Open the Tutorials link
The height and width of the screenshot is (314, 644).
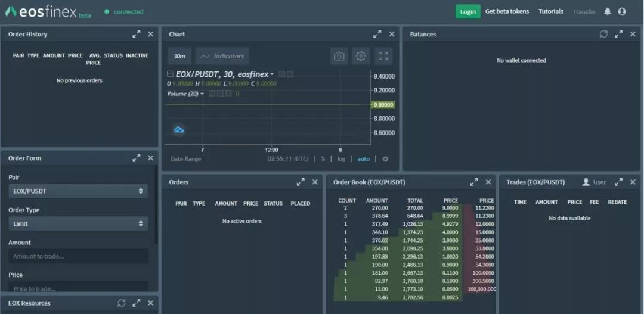coord(551,11)
